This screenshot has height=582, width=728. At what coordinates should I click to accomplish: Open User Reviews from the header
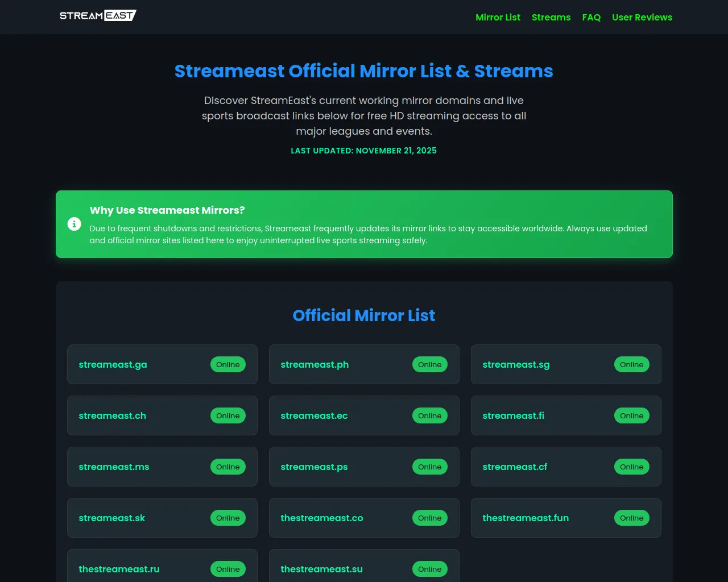point(642,17)
